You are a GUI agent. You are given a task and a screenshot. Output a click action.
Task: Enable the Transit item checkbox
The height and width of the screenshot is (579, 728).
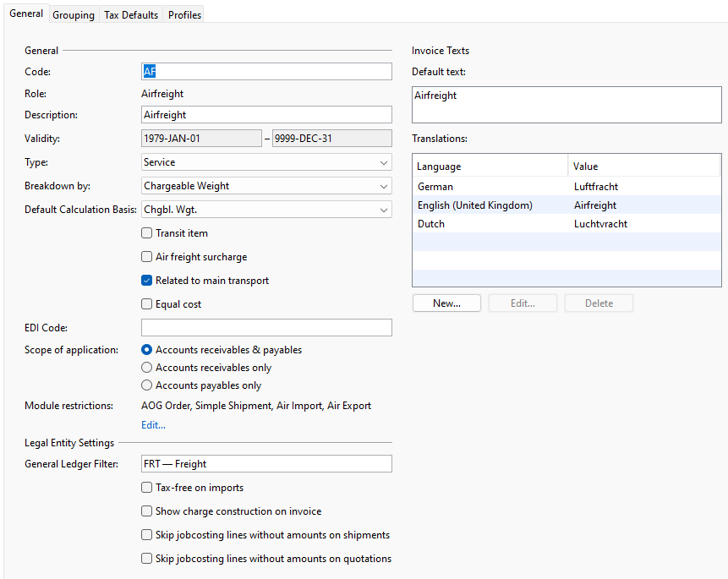point(146,232)
